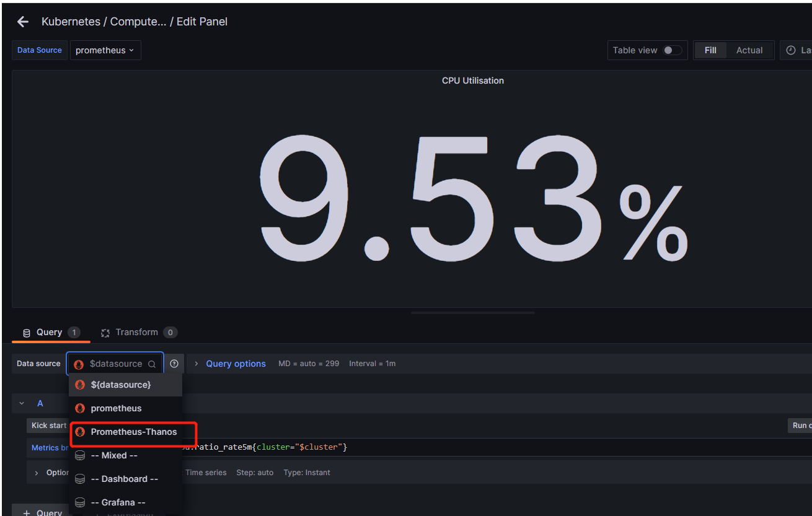Toggle the Table view switch

[673, 50]
